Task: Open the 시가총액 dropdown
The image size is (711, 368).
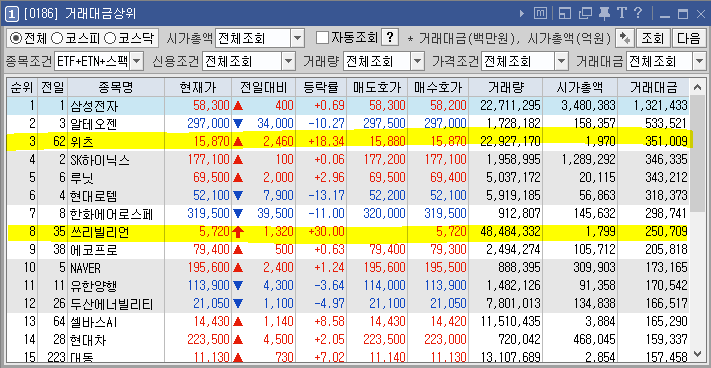Action: tap(297, 38)
